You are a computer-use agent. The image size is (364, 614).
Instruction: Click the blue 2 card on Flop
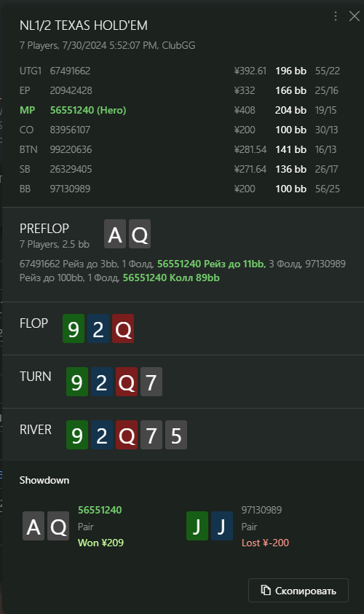click(98, 328)
